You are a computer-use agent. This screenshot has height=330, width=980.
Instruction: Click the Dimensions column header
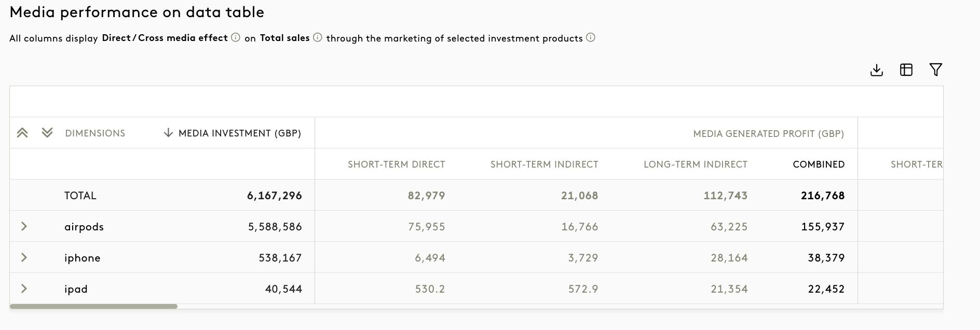(95, 133)
